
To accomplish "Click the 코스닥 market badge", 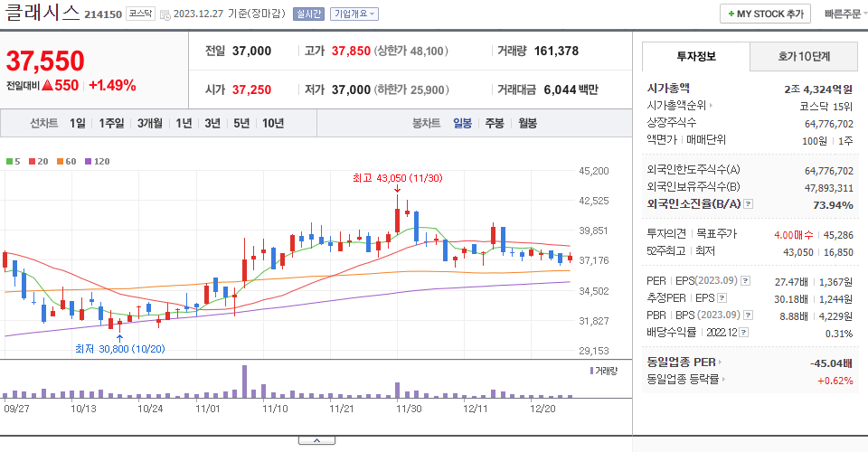I will click(x=141, y=14).
